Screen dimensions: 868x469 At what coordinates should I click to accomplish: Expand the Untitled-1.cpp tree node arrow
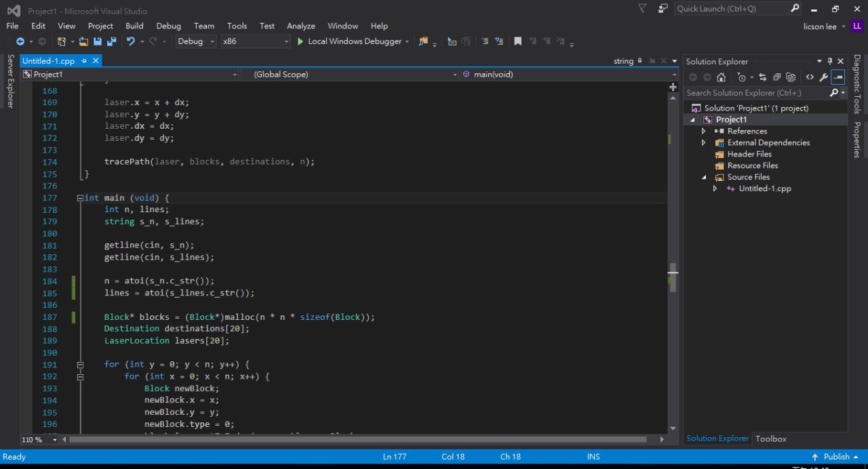pos(715,188)
